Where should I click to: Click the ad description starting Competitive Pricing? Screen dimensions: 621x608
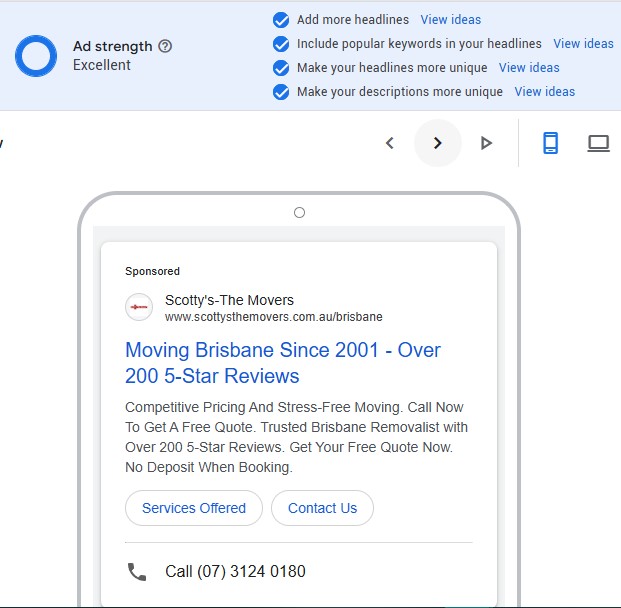point(296,437)
